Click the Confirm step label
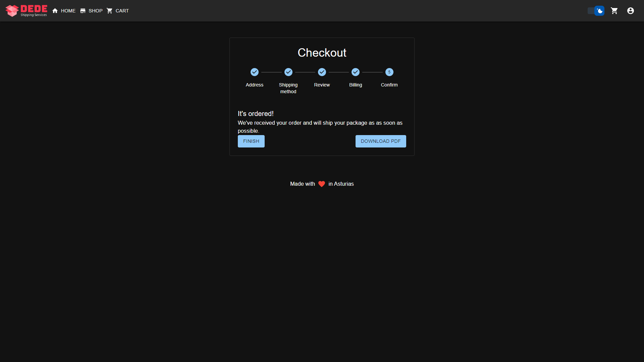The image size is (644, 362). (389, 85)
